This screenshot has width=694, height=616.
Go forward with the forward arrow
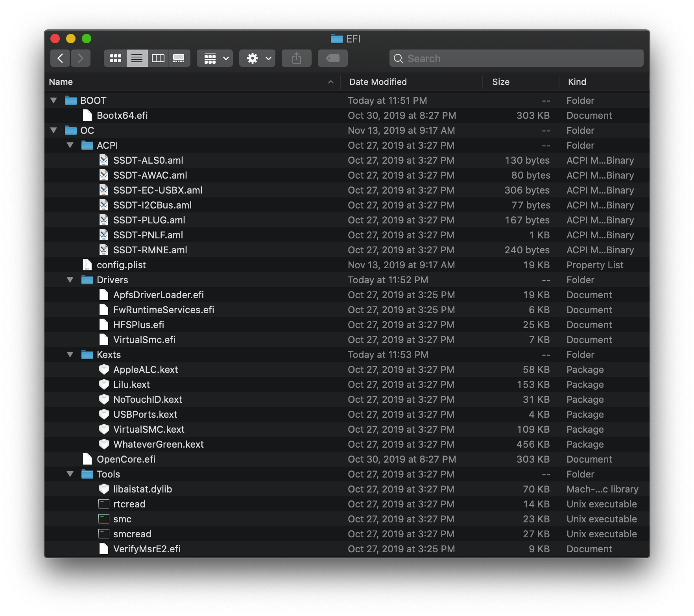click(81, 59)
